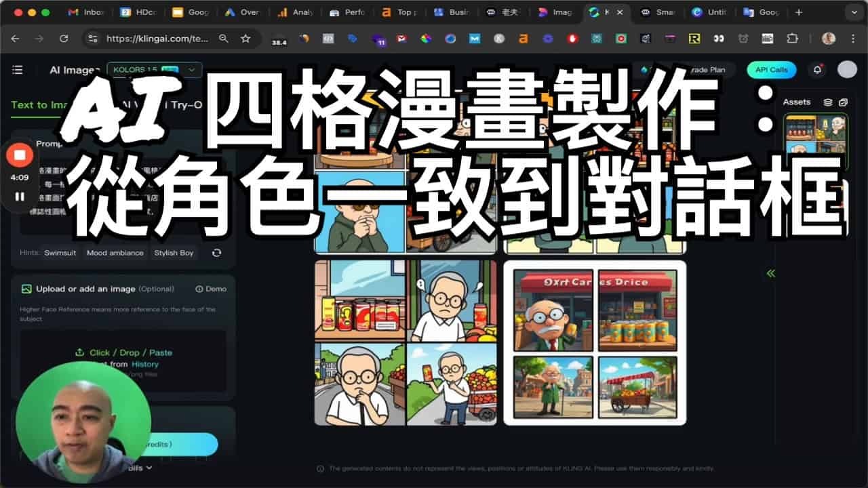Select the Swimsuit hint
The height and width of the screenshot is (488, 868).
click(60, 253)
